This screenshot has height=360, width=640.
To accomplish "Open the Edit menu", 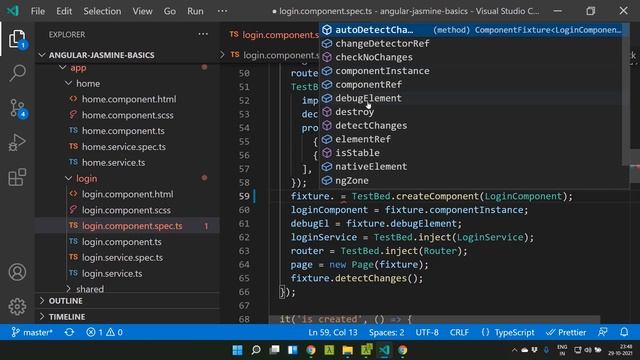I will (64, 11).
